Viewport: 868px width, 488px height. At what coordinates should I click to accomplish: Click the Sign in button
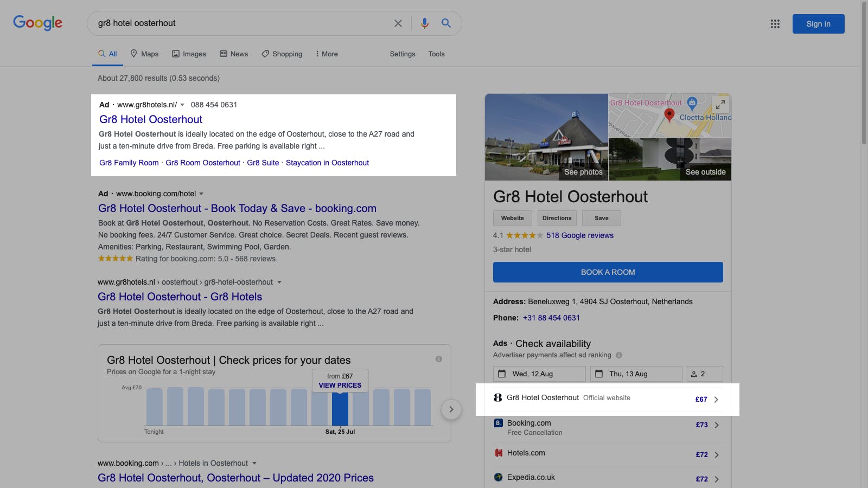(x=818, y=24)
